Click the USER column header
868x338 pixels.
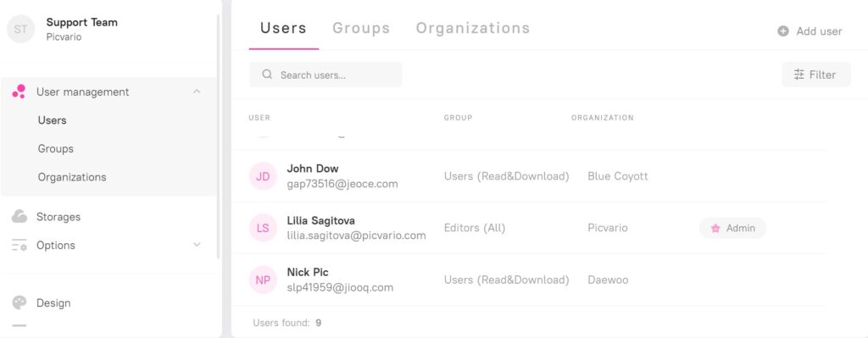[259, 118]
